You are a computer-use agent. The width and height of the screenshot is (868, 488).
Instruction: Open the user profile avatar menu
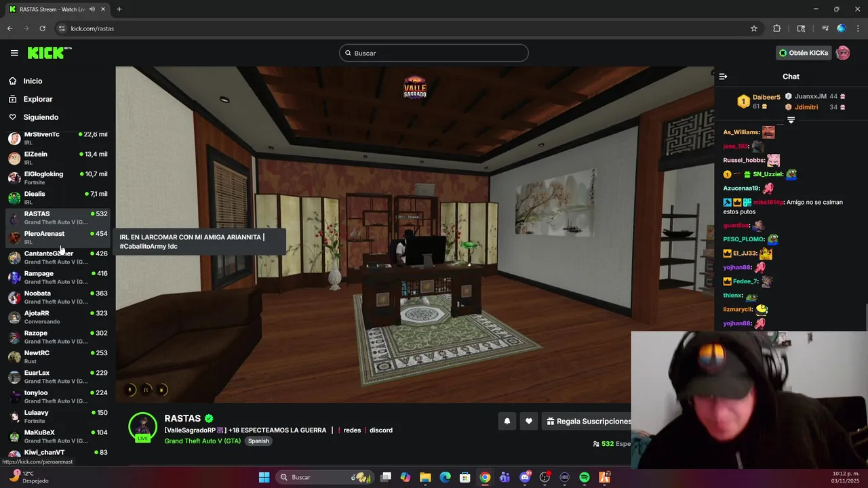842,53
